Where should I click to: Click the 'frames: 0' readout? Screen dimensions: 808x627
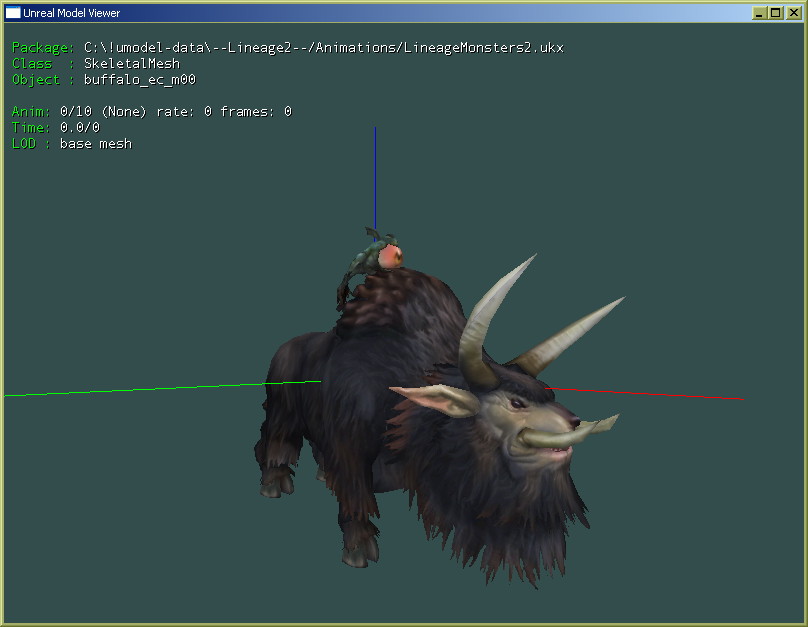tap(256, 111)
